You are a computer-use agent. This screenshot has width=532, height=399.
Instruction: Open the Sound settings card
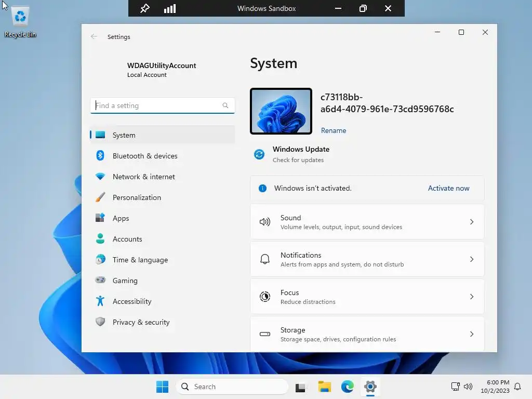coord(367,222)
